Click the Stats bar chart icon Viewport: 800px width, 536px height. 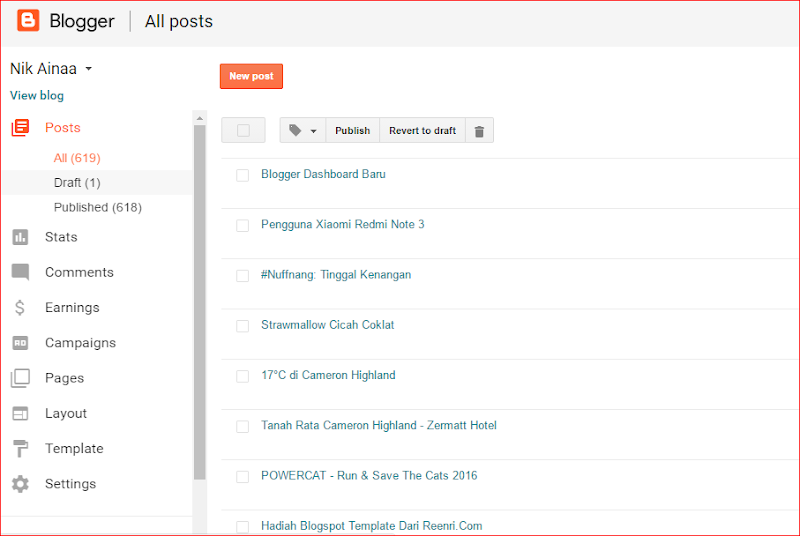(x=20, y=237)
